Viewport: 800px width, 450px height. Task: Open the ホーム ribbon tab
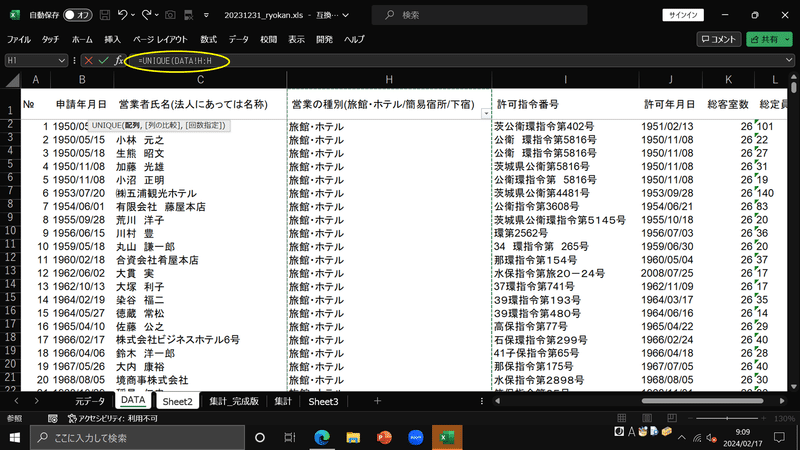(x=82, y=39)
